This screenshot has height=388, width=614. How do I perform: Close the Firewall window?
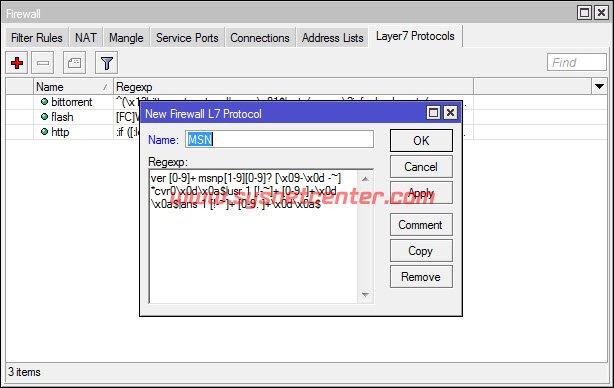pyautogui.click(x=601, y=13)
